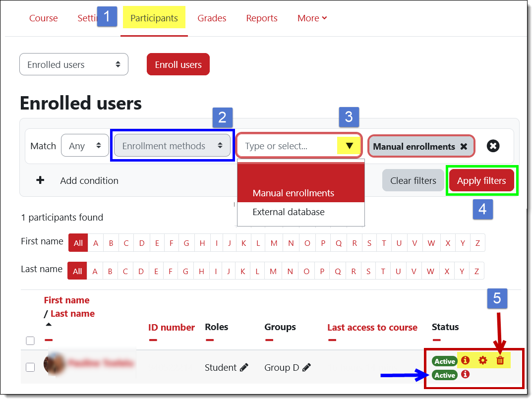The width and height of the screenshot is (532, 399).
Task: Select Last name All filter
Action: [77, 271]
